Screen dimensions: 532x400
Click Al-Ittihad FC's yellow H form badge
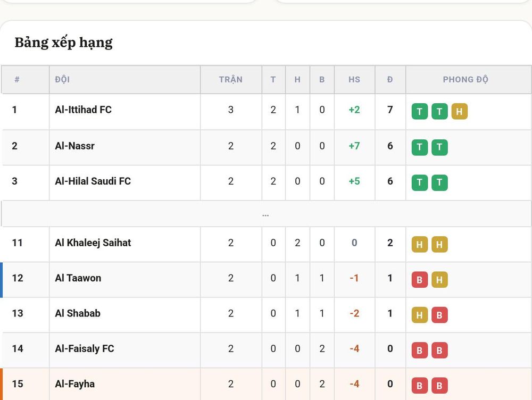(460, 111)
